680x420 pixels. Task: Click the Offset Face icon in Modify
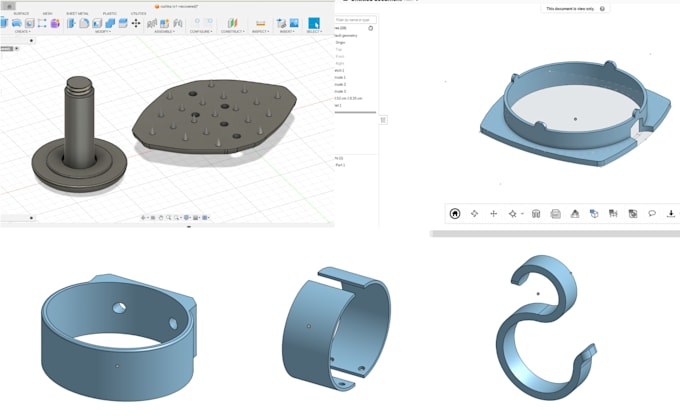coord(123,23)
